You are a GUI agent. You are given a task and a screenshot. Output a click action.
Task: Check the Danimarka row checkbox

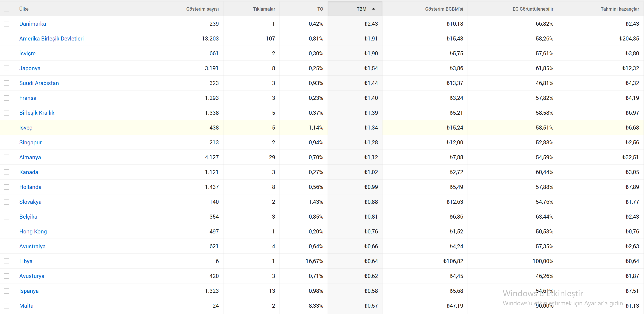coord(7,24)
